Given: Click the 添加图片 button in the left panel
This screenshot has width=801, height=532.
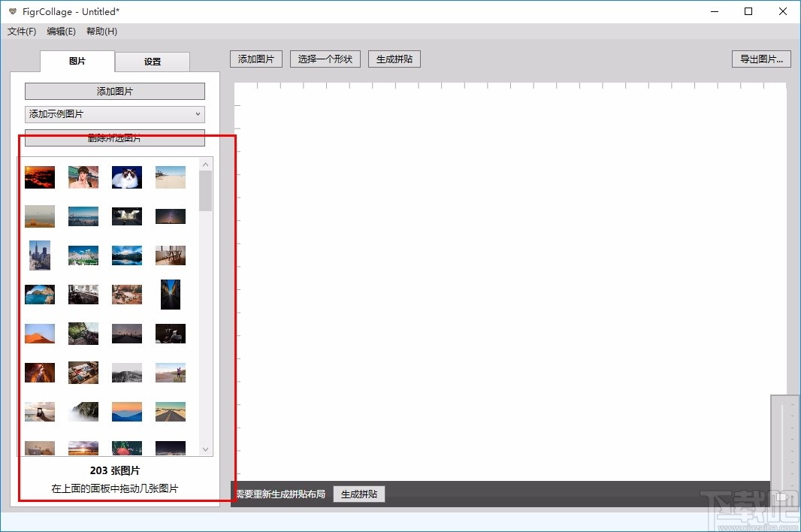Looking at the screenshot, I should click(x=114, y=91).
